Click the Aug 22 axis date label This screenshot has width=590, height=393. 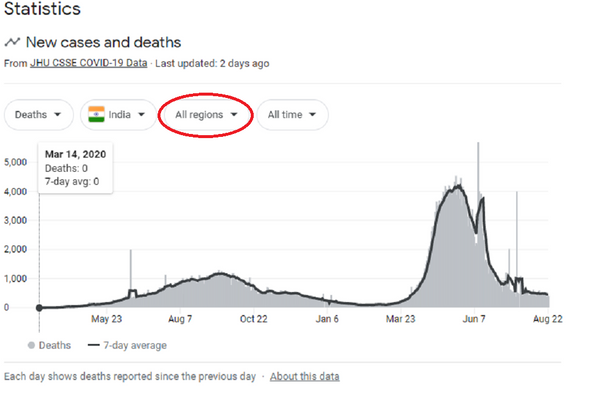[547, 319]
